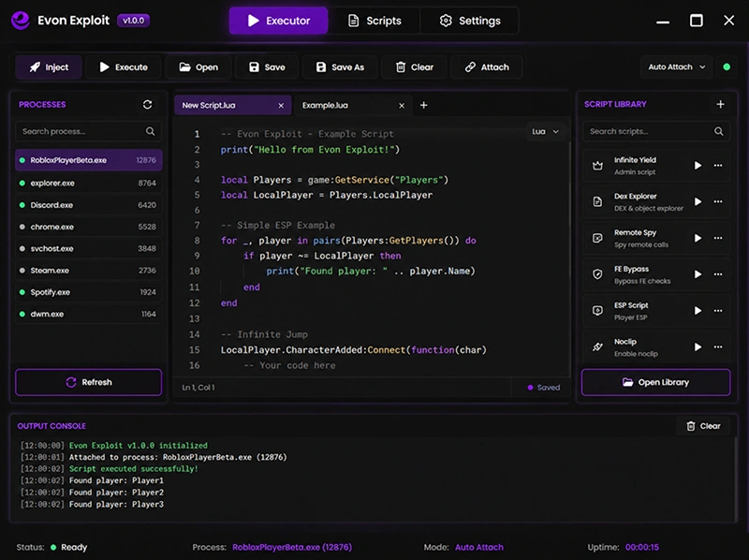Select svchost.exe process
This screenshot has height=560, width=749.
click(89, 248)
